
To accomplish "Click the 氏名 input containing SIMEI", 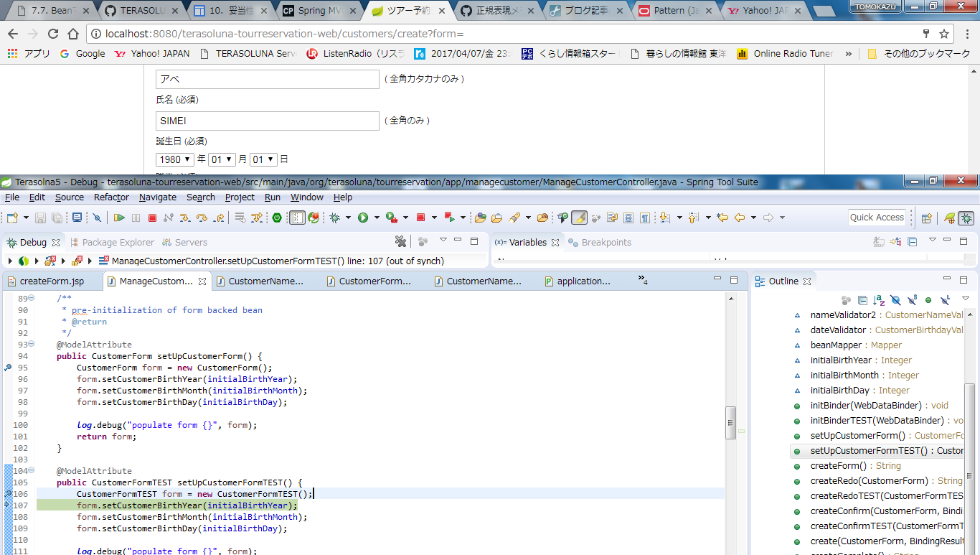I will 267,121.
